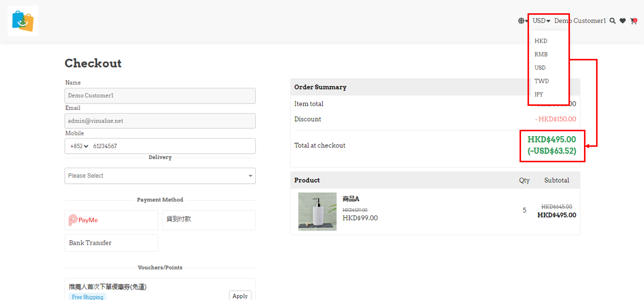Image resolution: width=644 pixels, height=300 pixels.
Task: Click the PayMe logo icon
Action: (73, 220)
